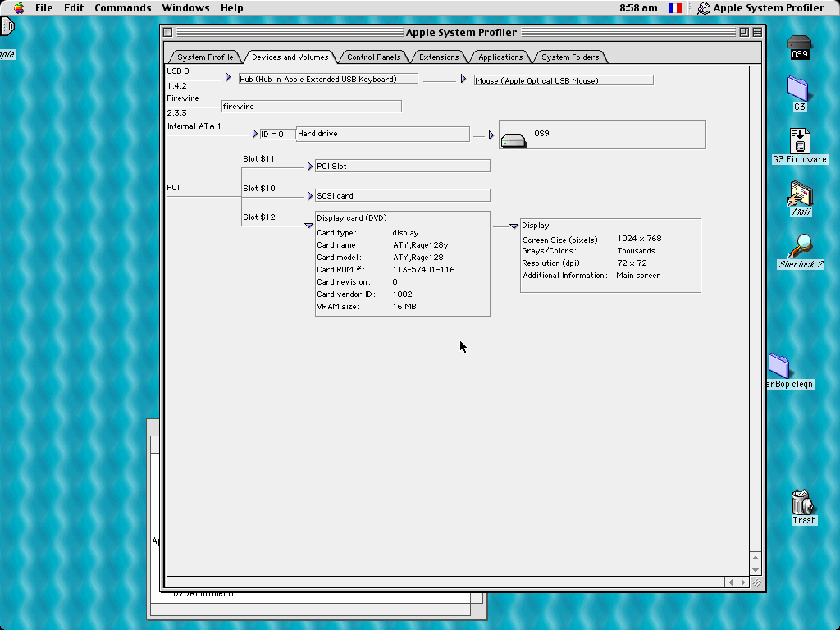Click the Card name value 'ATY,Rage128y'
Image resolution: width=840 pixels, height=630 pixels.
[x=420, y=244]
